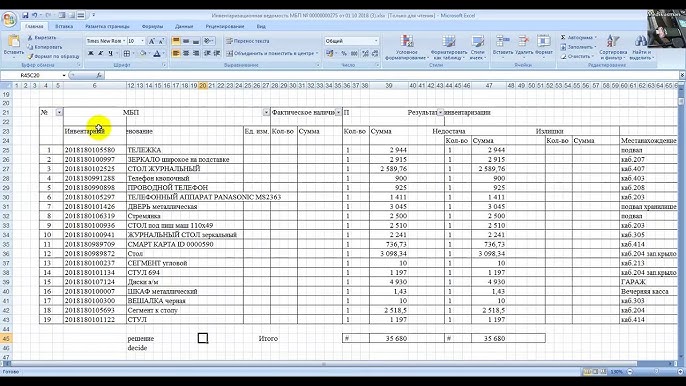
Task: Switch to the Формулы tab
Action: (x=152, y=26)
